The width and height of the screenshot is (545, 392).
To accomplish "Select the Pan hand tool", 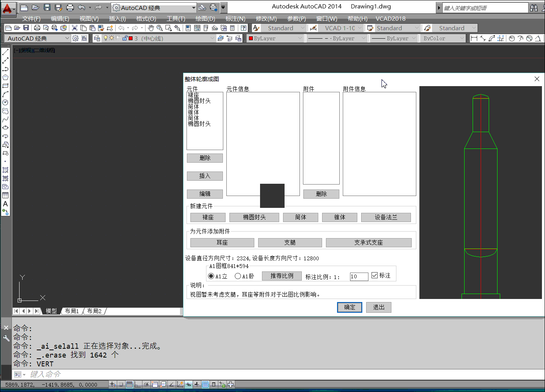I will [151, 28].
